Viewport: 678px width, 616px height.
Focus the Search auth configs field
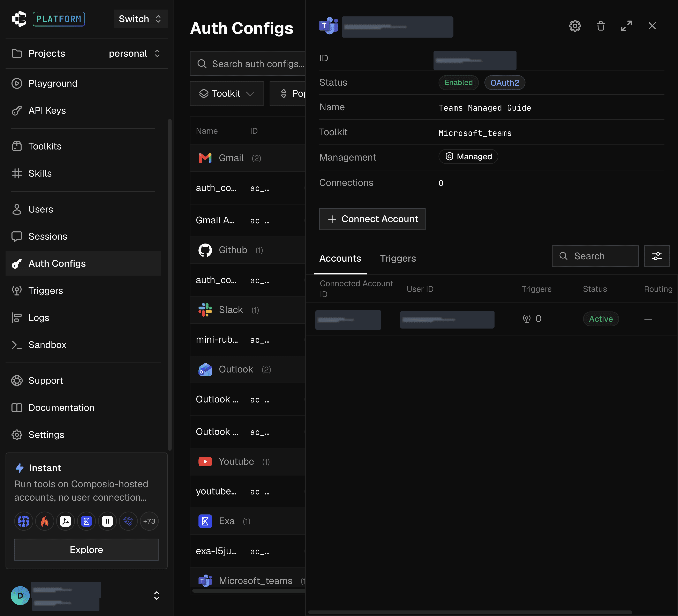(x=248, y=64)
